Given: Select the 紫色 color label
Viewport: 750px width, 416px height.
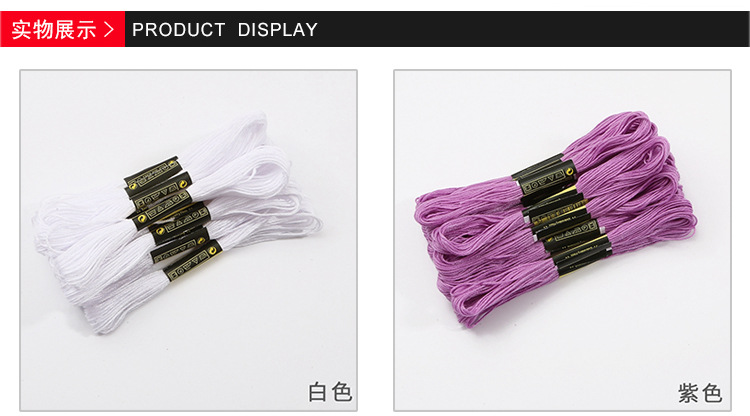Looking at the screenshot, I should point(700,393).
